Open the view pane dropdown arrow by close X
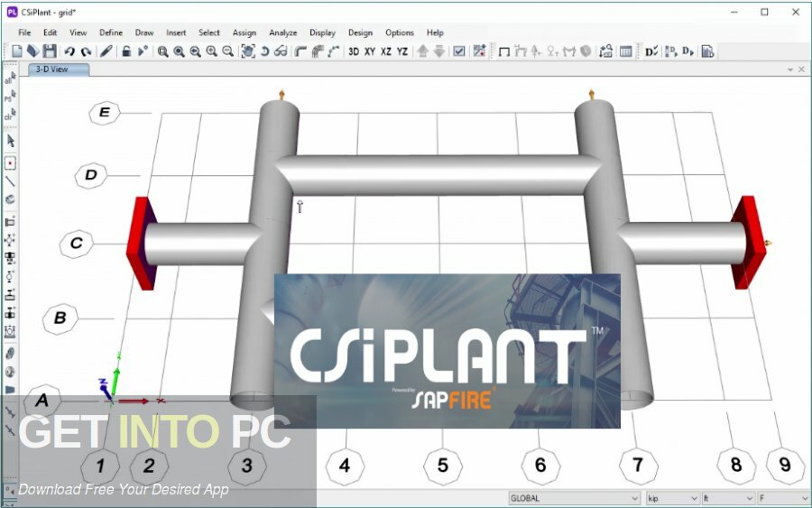The image size is (812, 508). 790,69
